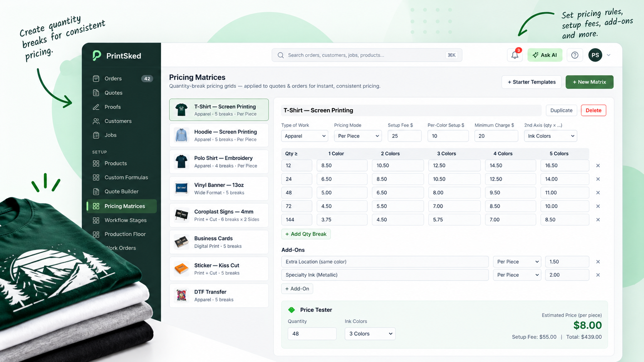
Task: Open Custom Formulas in sidebar
Action: [x=122, y=177]
